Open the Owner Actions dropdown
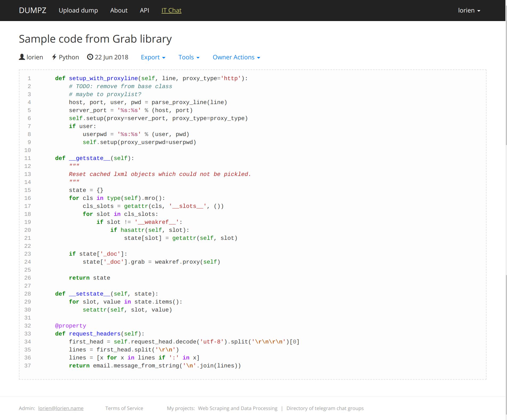The width and height of the screenshot is (507, 420). click(236, 57)
